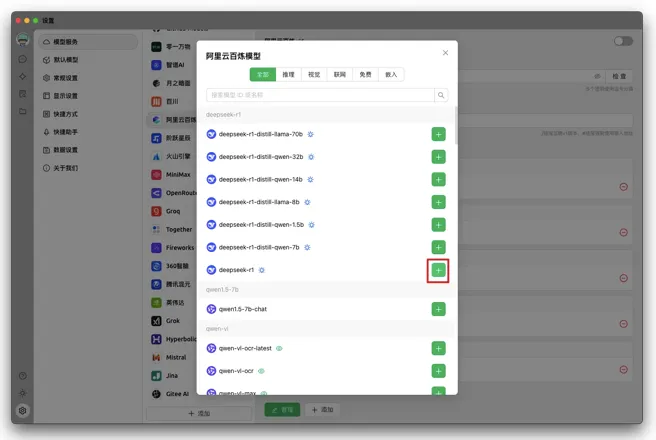Open 数据设置 settings section
This screenshot has height=440, width=656.
click(x=88, y=150)
